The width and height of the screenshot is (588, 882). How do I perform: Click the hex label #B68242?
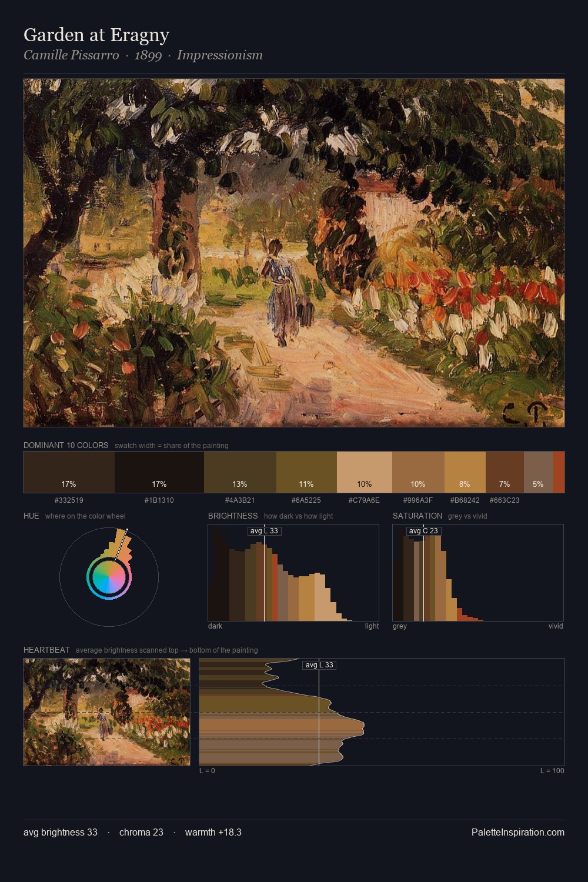click(x=465, y=500)
